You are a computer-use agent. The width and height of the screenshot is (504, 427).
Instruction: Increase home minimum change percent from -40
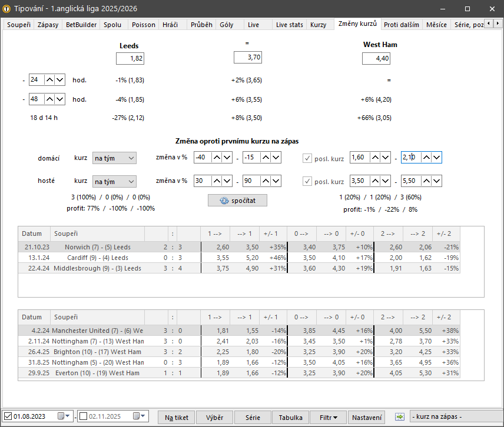click(217, 158)
